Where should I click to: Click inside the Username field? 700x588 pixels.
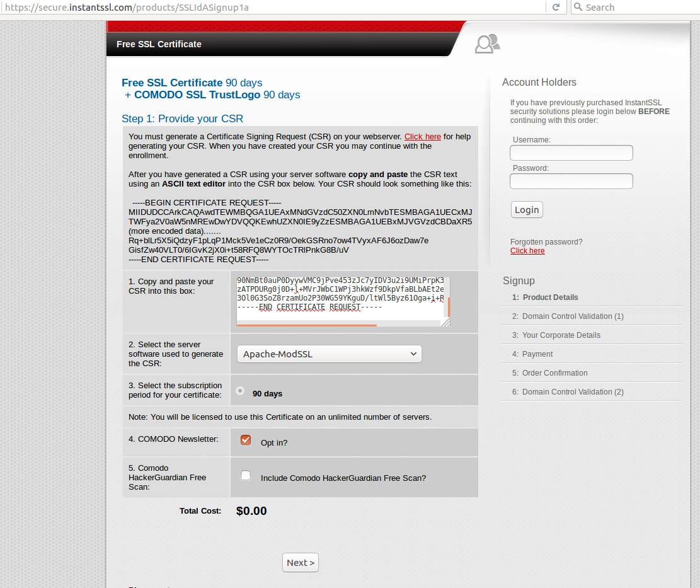(571, 153)
